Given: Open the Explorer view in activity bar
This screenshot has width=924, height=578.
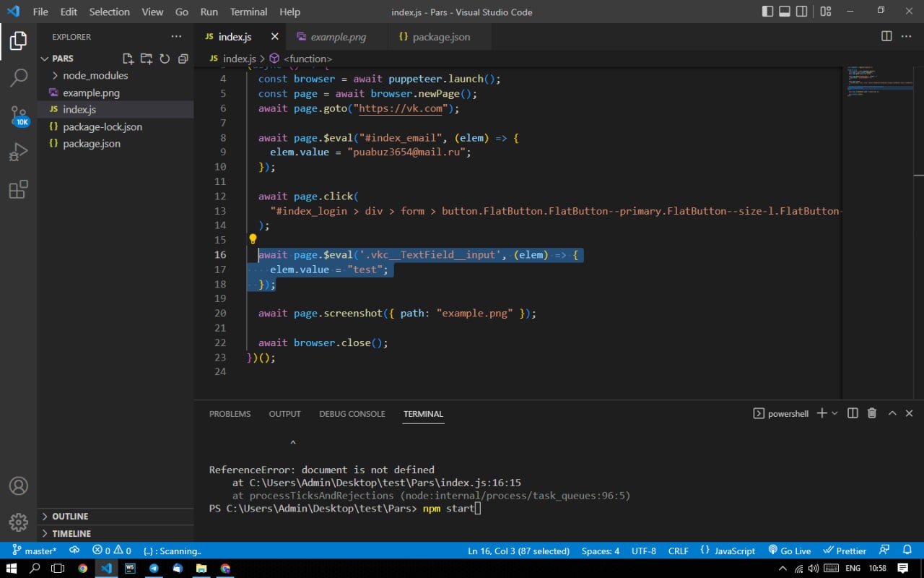Looking at the screenshot, I should [x=19, y=41].
